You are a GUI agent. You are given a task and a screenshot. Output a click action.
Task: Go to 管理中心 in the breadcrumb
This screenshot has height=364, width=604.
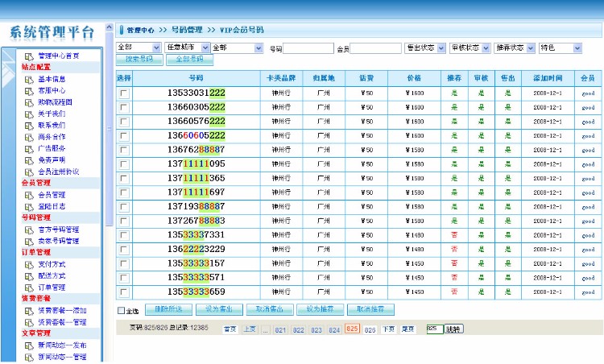[x=141, y=30]
